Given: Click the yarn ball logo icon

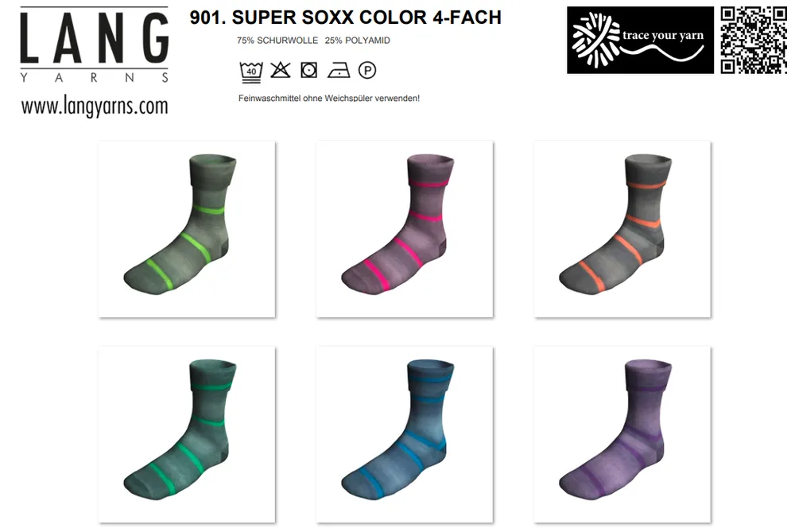Looking at the screenshot, I should click(x=595, y=40).
